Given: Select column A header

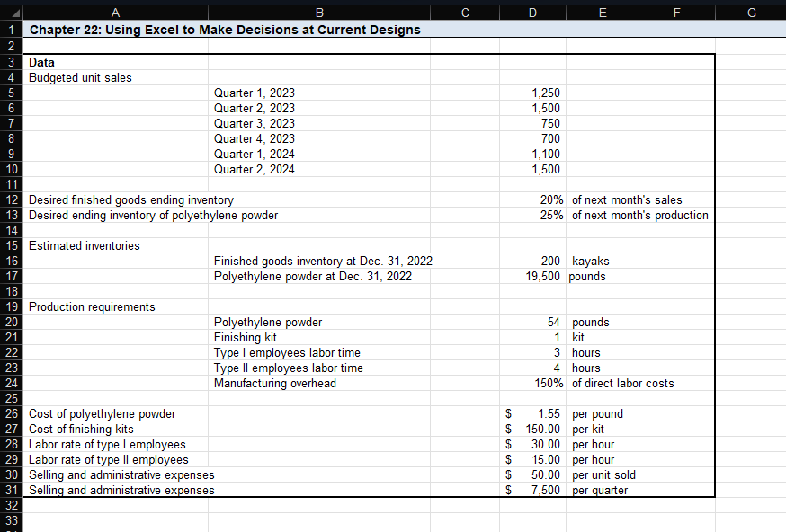Looking at the screenshot, I should tap(115, 13).
